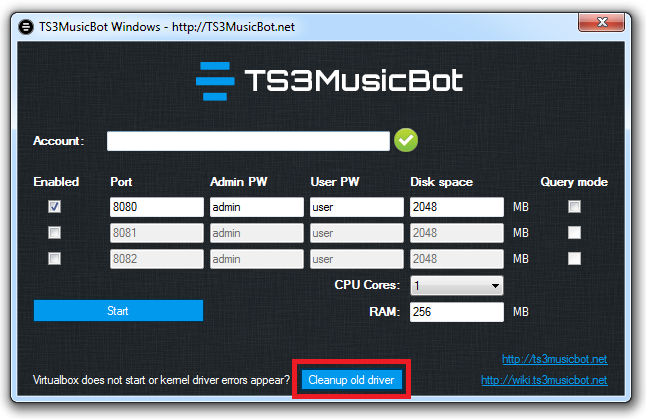The image size is (646, 419).
Task: Click the 'Enabled' column header
Action: coord(56,182)
